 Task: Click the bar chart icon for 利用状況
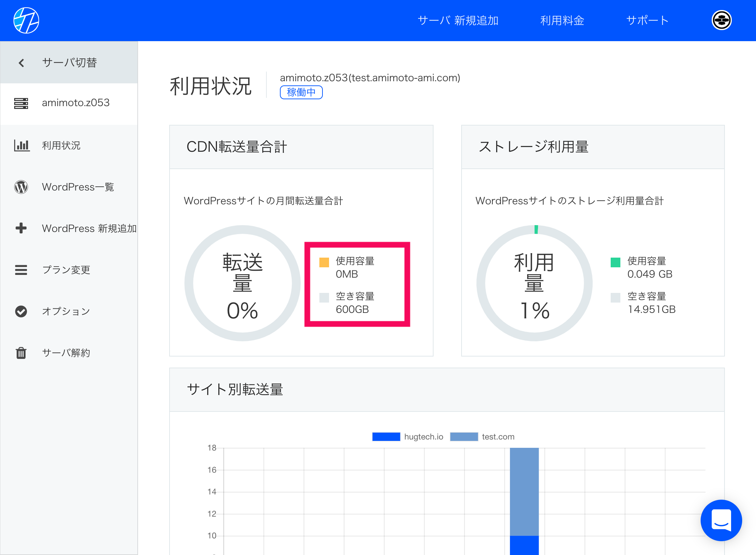(21, 145)
